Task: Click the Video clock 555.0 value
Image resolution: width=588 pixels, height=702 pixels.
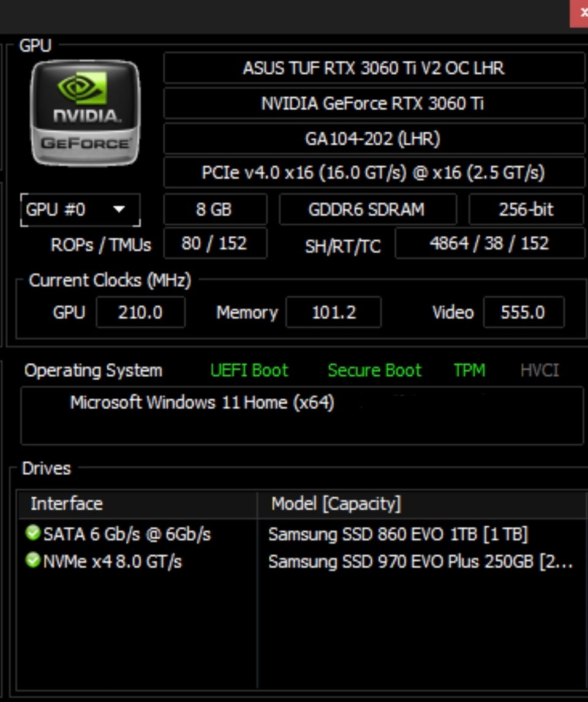Action: (522, 312)
